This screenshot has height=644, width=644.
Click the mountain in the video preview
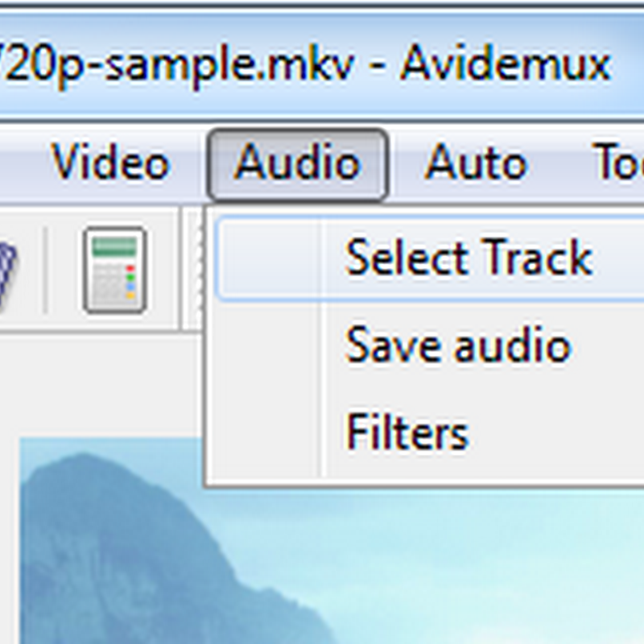105,547
